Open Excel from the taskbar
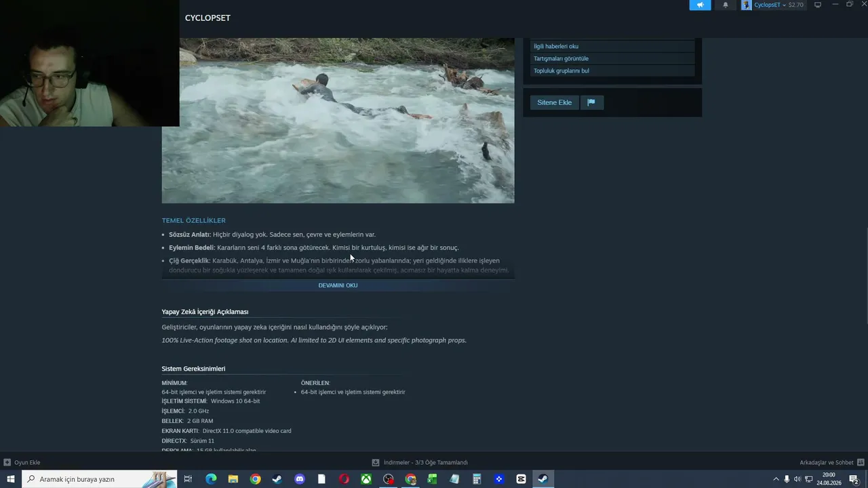Viewport: 868px width, 488px height. (x=432, y=479)
